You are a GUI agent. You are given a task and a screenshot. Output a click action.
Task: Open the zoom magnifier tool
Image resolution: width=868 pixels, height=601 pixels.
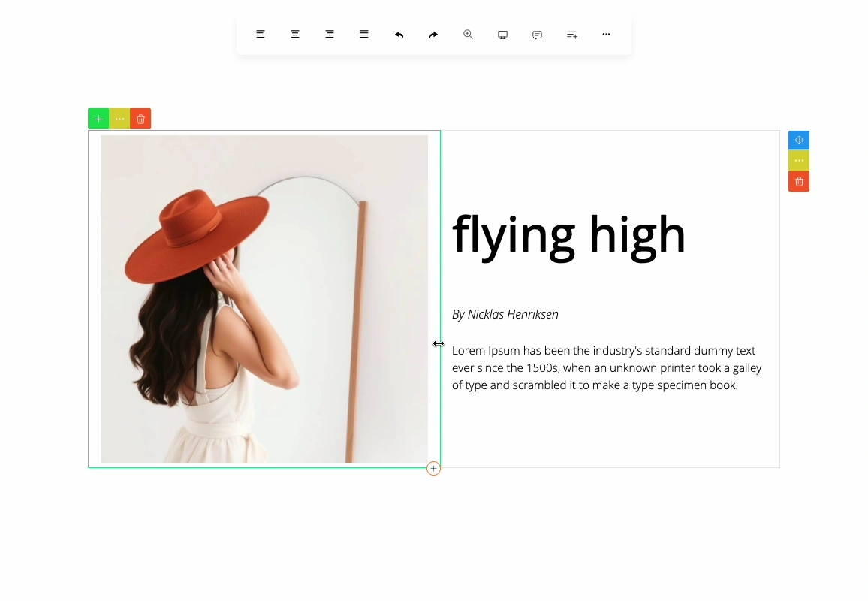[x=468, y=35]
